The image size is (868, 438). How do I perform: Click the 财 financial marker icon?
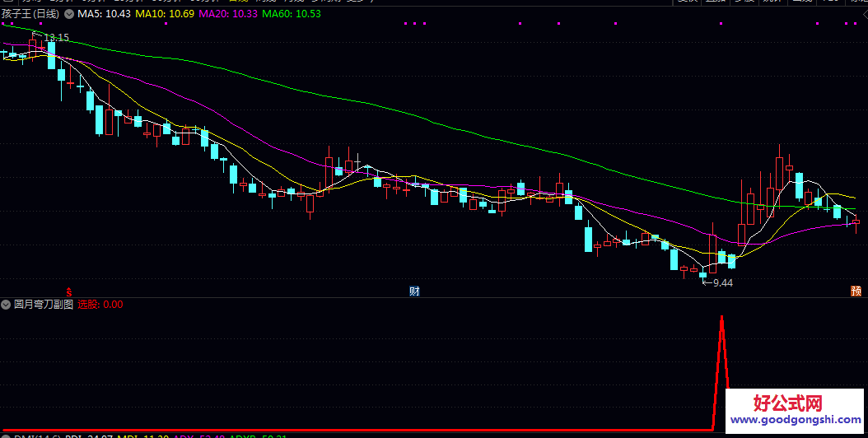point(414,291)
